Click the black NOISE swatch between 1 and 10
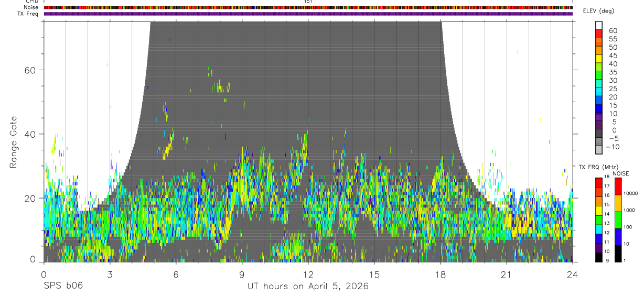The height and width of the screenshot is (297, 644). [618, 253]
